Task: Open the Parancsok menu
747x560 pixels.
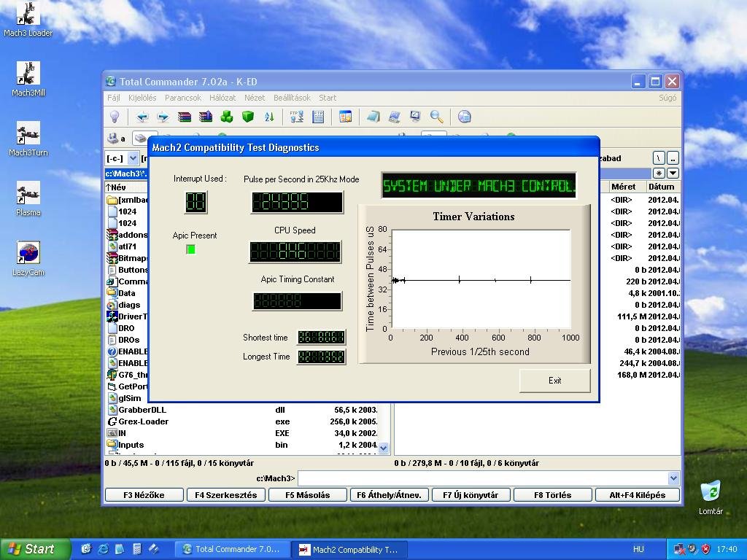Action: (183, 98)
